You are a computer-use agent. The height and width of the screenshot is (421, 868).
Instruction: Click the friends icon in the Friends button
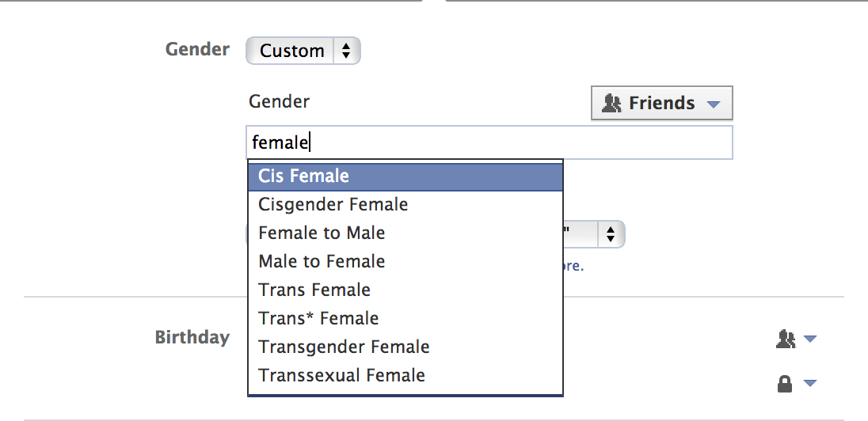tap(611, 103)
